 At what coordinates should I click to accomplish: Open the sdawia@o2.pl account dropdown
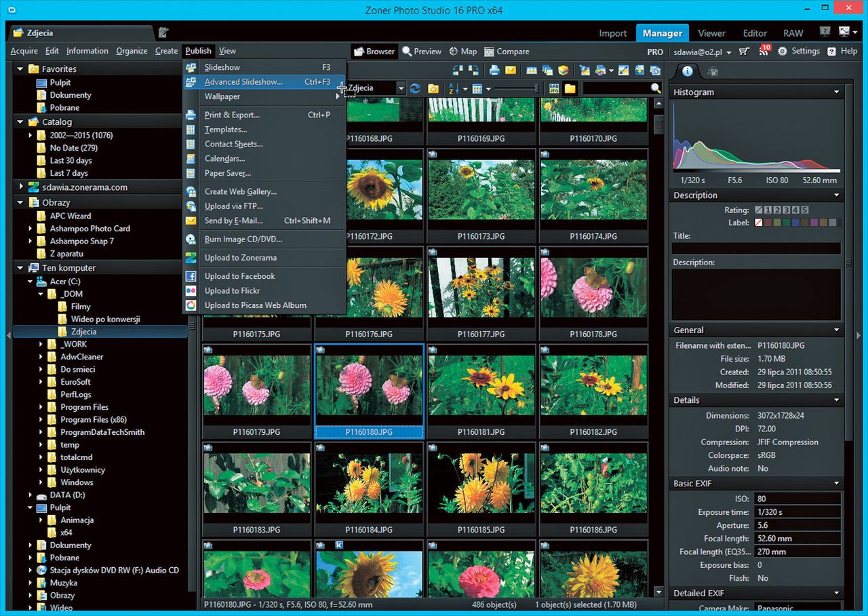point(728,52)
